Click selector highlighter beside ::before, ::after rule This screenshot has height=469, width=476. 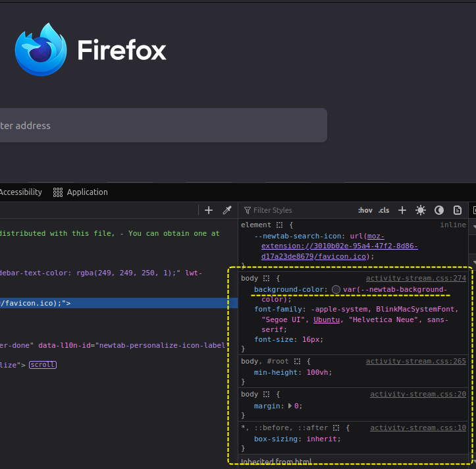[x=336, y=428]
